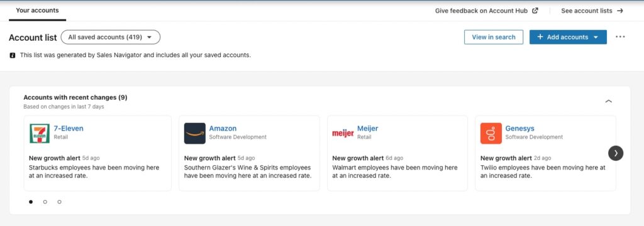The image size is (644, 226).
Task: Click the Sales Navigator list description text
Action: (x=135, y=55)
